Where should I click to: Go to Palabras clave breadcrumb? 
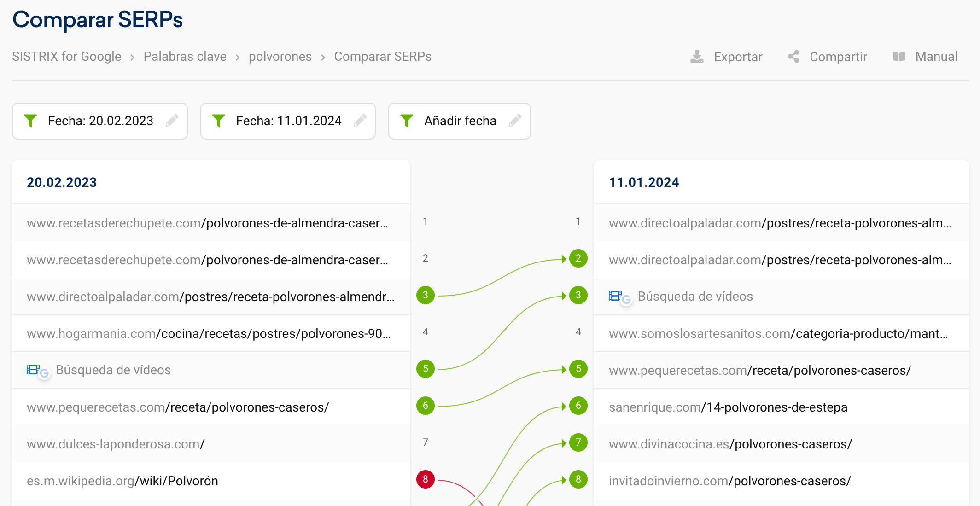point(185,57)
